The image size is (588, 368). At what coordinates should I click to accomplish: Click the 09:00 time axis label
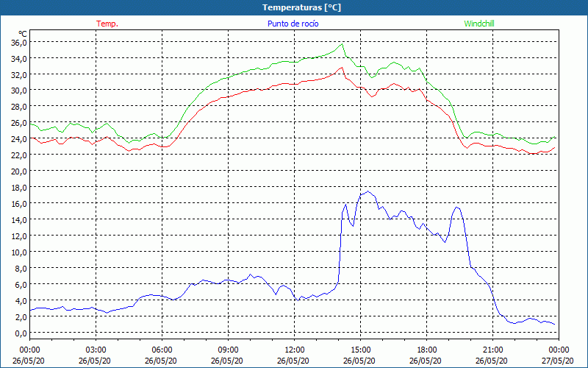point(228,350)
